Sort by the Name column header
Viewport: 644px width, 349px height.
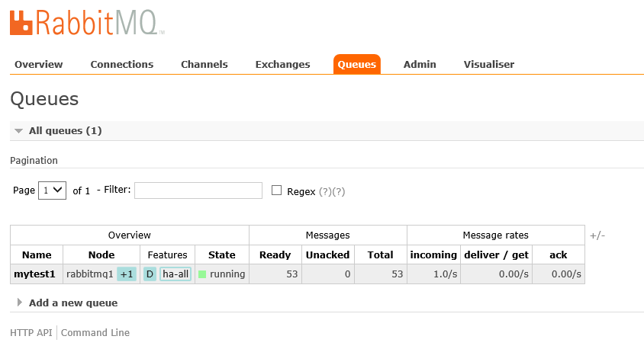(x=37, y=255)
